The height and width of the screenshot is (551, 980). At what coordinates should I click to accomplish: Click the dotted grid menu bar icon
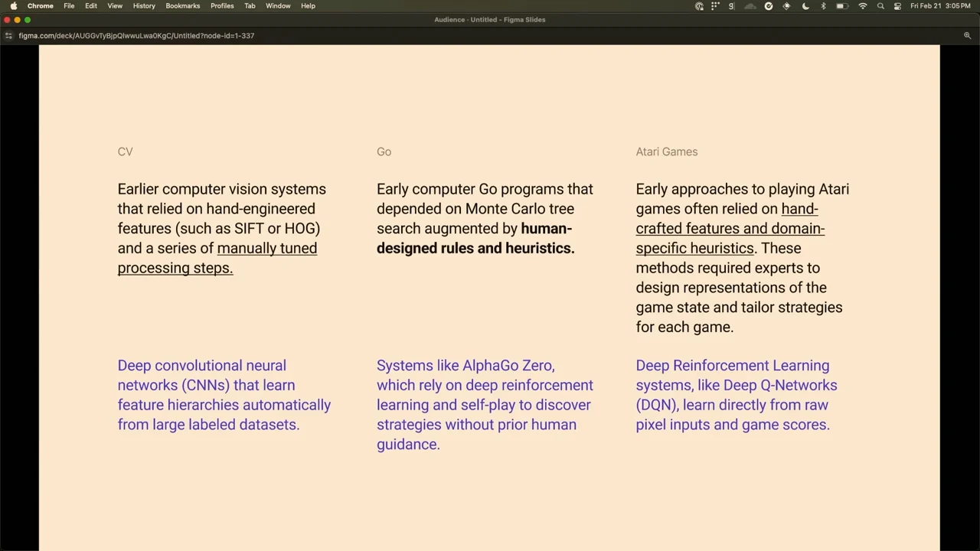pyautogui.click(x=715, y=6)
